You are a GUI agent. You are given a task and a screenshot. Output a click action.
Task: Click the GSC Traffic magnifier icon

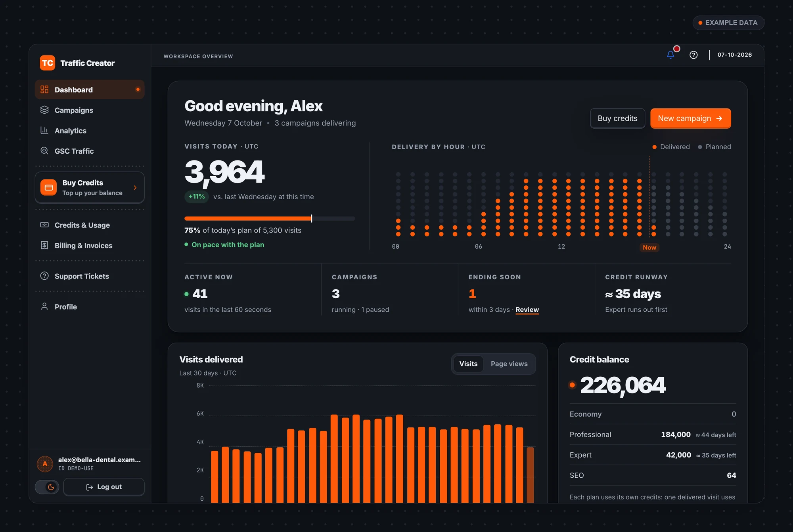click(44, 151)
